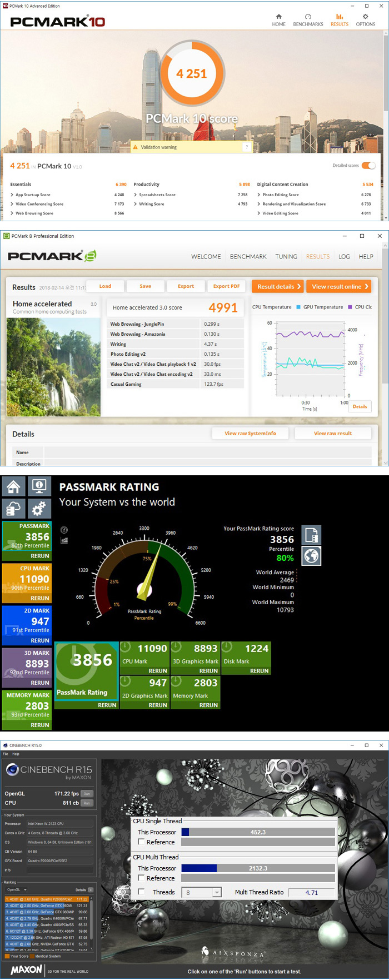Click the Load button in PCMark 8

pyautogui.click(x=105, y=286)
